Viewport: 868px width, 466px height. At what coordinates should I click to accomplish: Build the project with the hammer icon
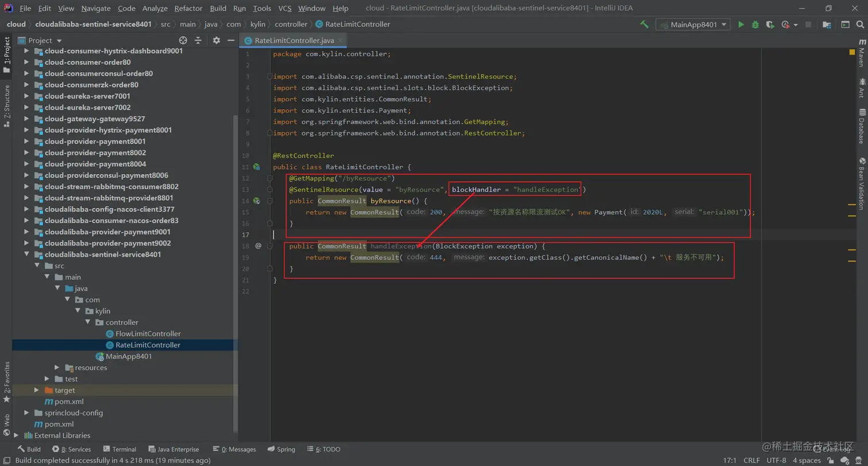click(645, 24)
